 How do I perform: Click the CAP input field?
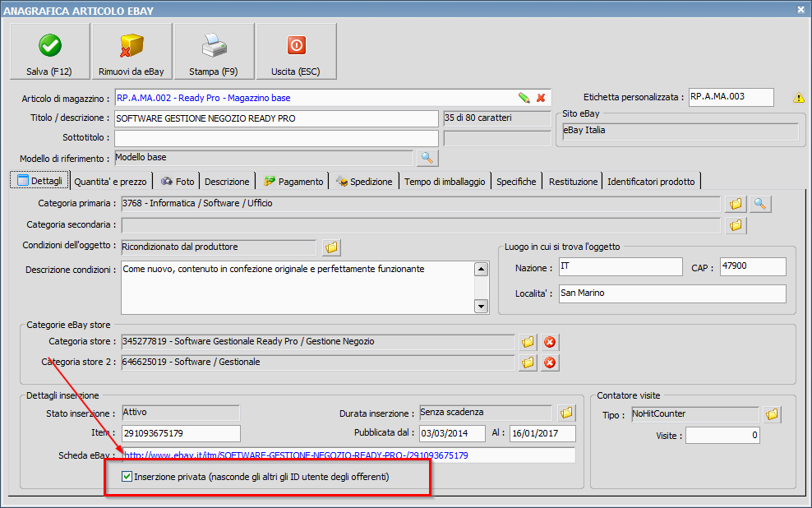(x=753, y=266)
